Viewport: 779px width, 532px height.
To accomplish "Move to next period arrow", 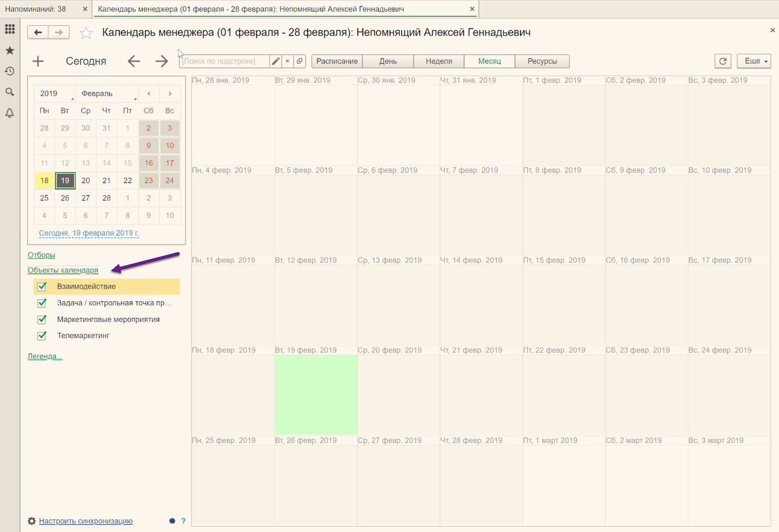I will pyautogui.click(x=162, y=62).
